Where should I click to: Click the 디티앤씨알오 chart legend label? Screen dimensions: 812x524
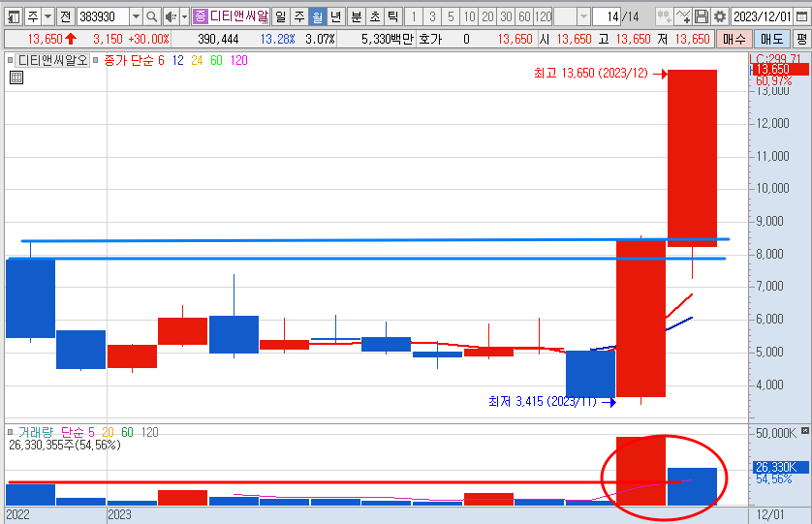click(x=53, y=61)
